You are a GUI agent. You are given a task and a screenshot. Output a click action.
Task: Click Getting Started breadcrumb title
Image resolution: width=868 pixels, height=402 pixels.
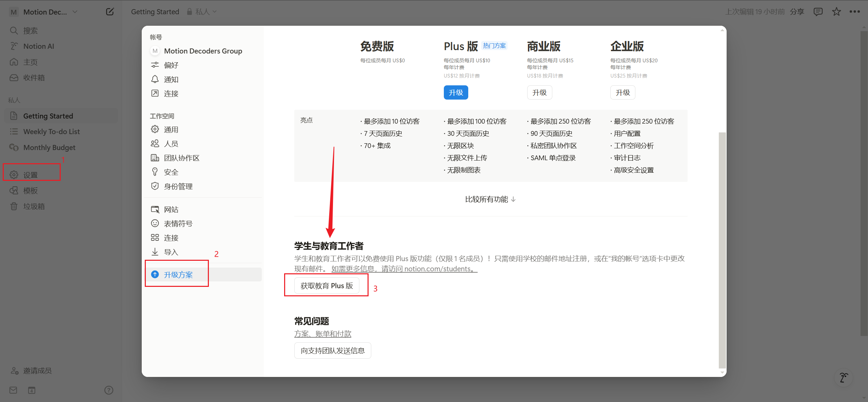point(155,12)
